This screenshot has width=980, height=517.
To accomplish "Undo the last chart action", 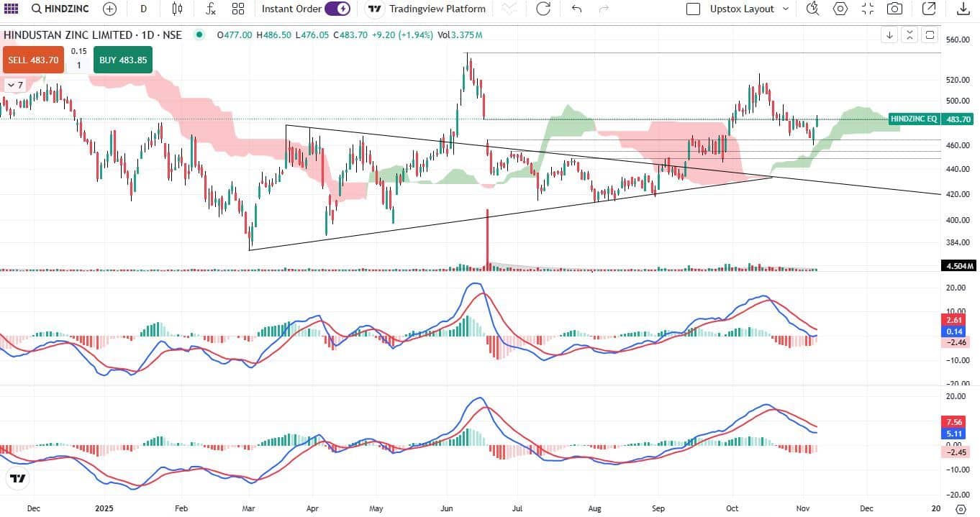I will (576, 9).
